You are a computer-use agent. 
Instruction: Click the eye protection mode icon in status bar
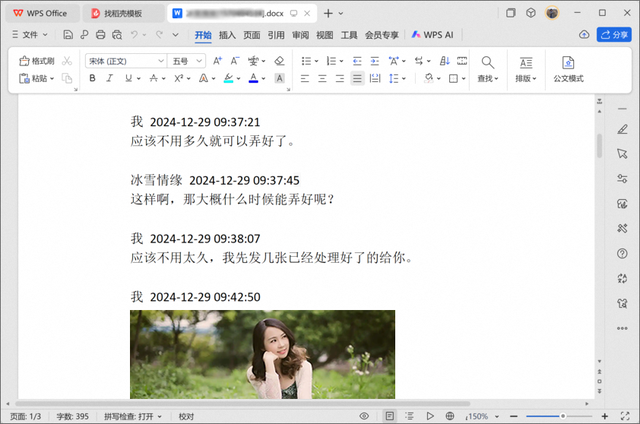click(x=365, y=416)
